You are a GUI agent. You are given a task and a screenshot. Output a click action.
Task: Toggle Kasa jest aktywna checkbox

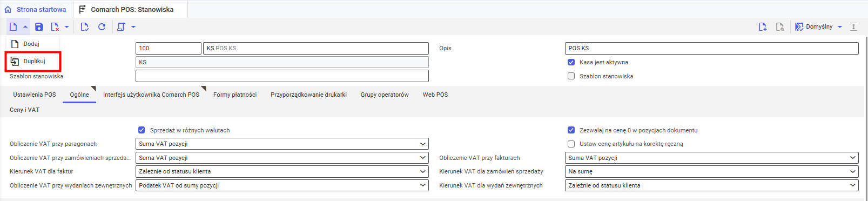[571, 62]
